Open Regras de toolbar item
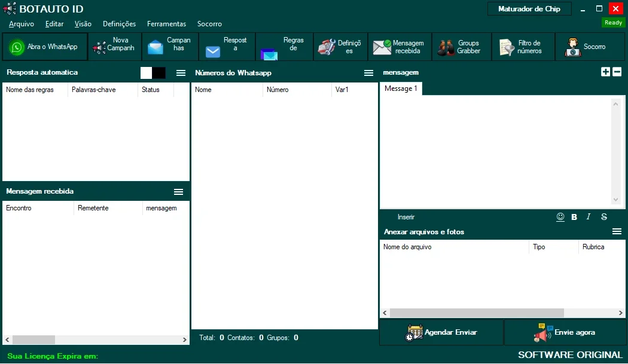Screen dimensions: 628x364 coord(284,47)
